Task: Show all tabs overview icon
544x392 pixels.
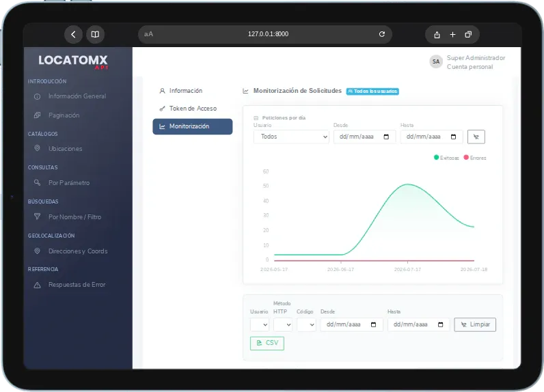Action: tap(468, 34)
